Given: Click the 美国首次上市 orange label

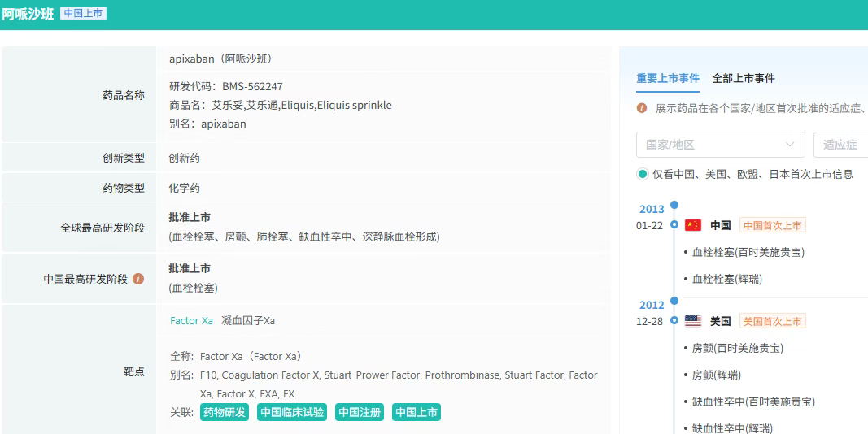Looking at the screenshot, I should click(x=772, y=321).
